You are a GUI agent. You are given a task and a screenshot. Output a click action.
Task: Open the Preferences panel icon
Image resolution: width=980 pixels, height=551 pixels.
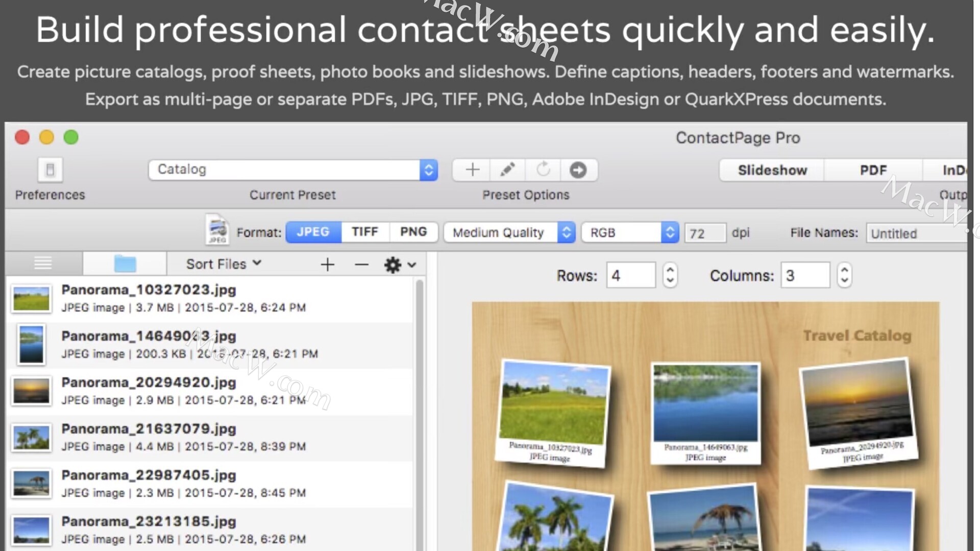click(x=50, y=170)
